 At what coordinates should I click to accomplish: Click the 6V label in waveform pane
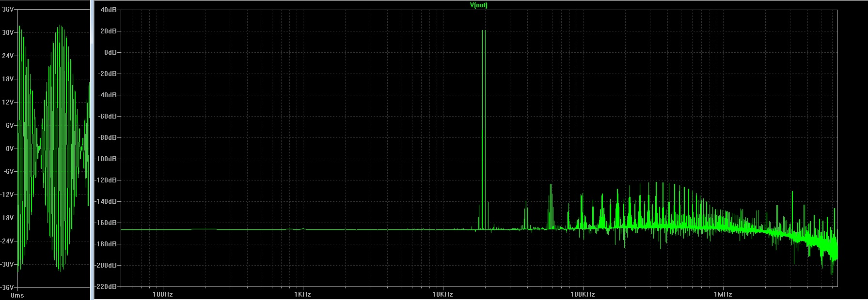coord(9,126)
